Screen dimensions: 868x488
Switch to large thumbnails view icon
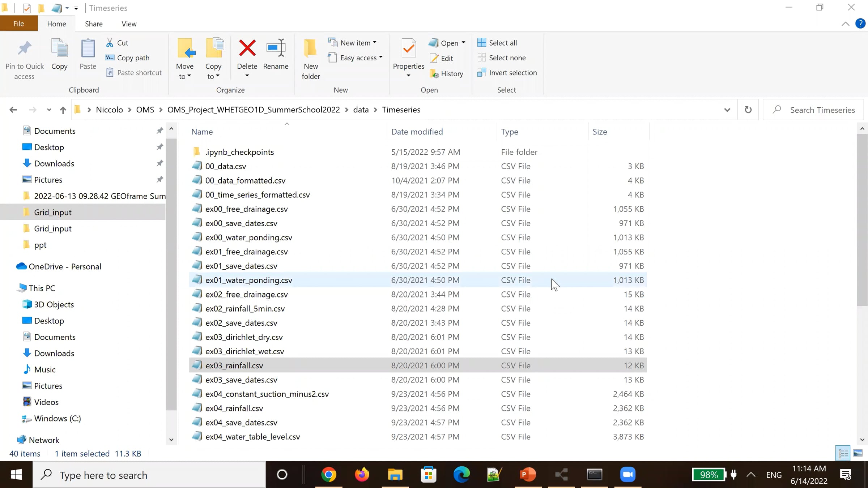pyautogui.click(x=858, y=453)
